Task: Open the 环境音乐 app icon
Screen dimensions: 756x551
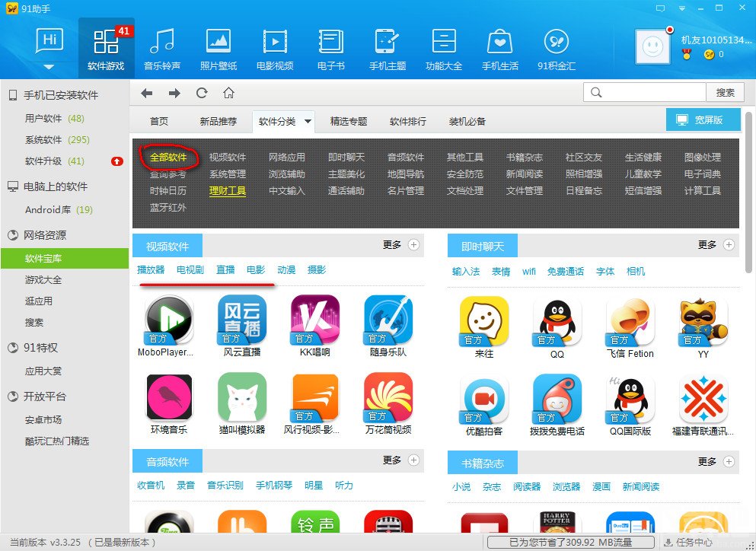Action: click(169, 397)
